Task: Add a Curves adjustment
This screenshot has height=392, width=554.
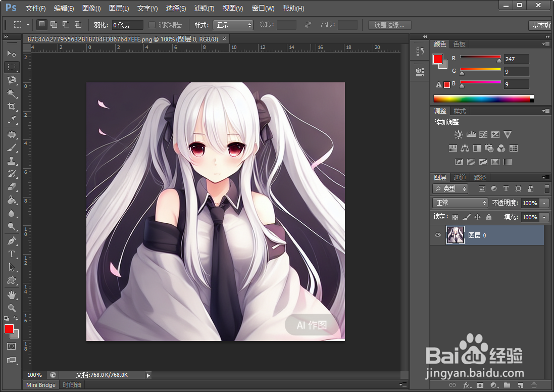Action: (483, 135)
